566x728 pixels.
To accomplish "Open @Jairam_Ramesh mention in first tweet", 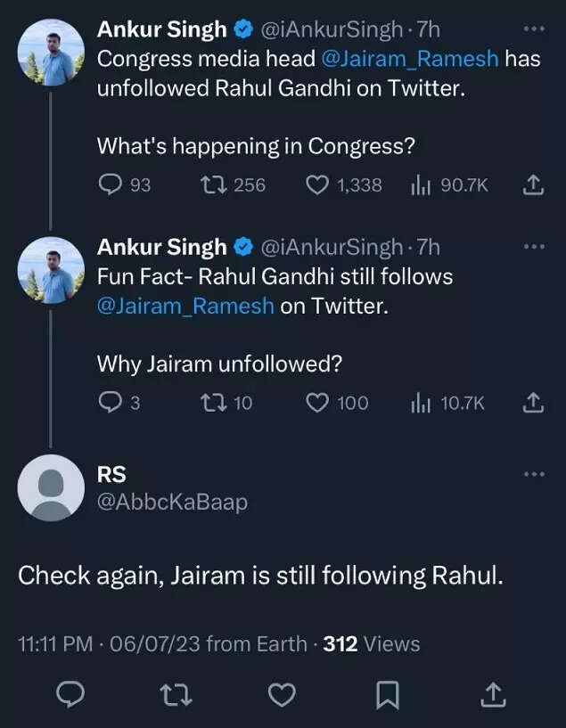I will (411, 60).
